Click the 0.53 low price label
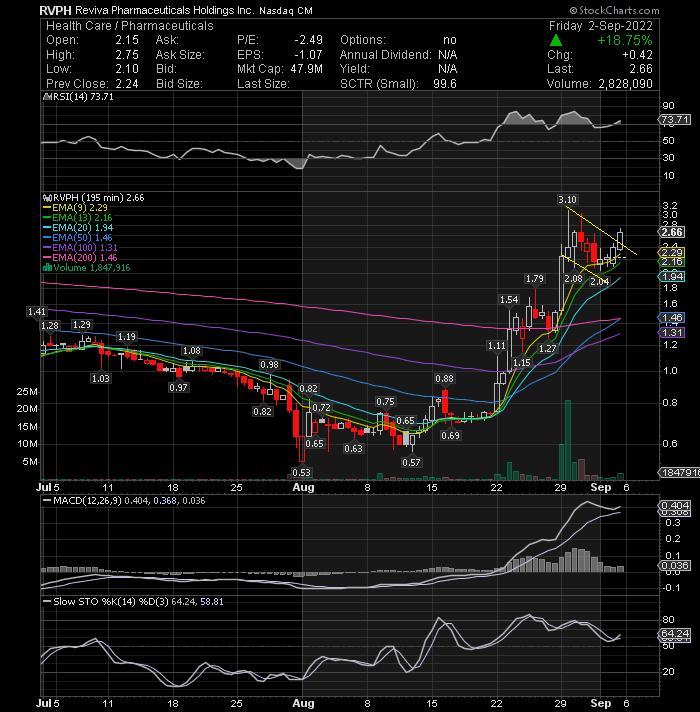Screen dimensions: 700x712 tap(301, 473)
